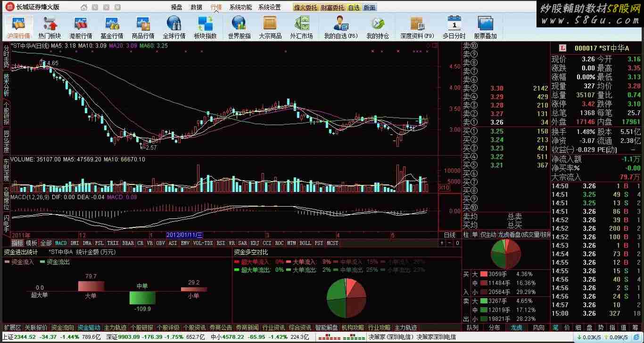Image resolution: width=644 pixels, height=343 pixels.
Task: Open 全球行情 globe icon
Action: tap(174, 27)
